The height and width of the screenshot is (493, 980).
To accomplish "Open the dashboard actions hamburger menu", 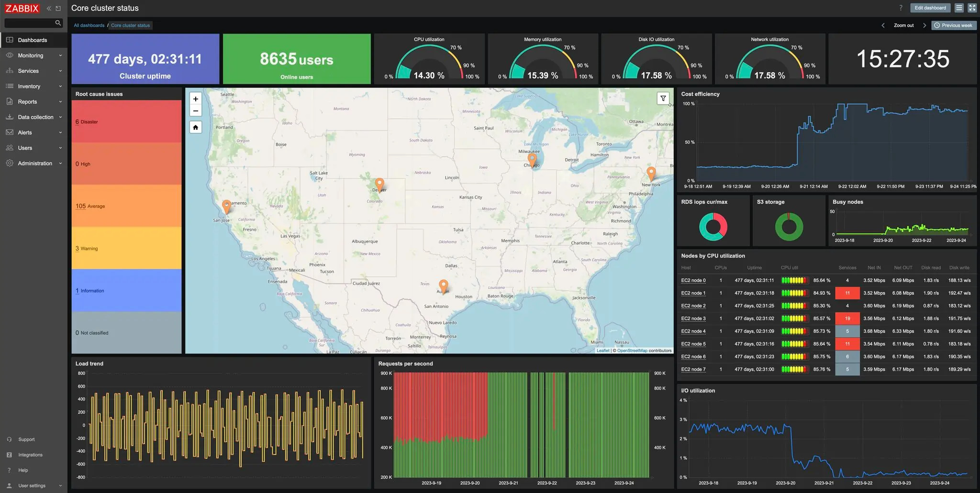I will coord(959,8).
